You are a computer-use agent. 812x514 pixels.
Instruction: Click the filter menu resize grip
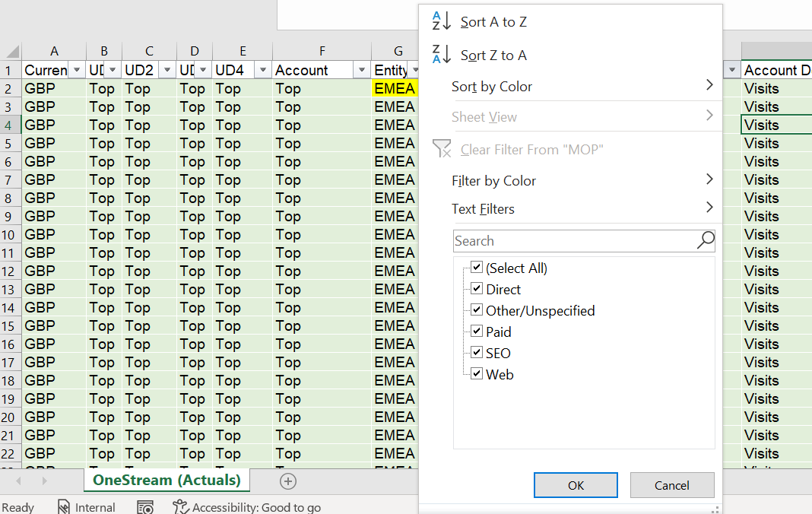click(x=715, y=509)
